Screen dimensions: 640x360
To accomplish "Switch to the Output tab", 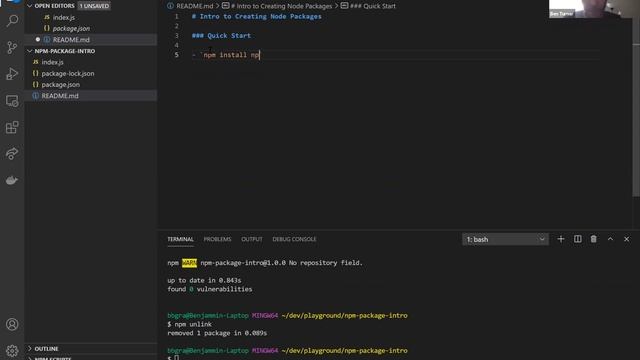I will [252, 239].
